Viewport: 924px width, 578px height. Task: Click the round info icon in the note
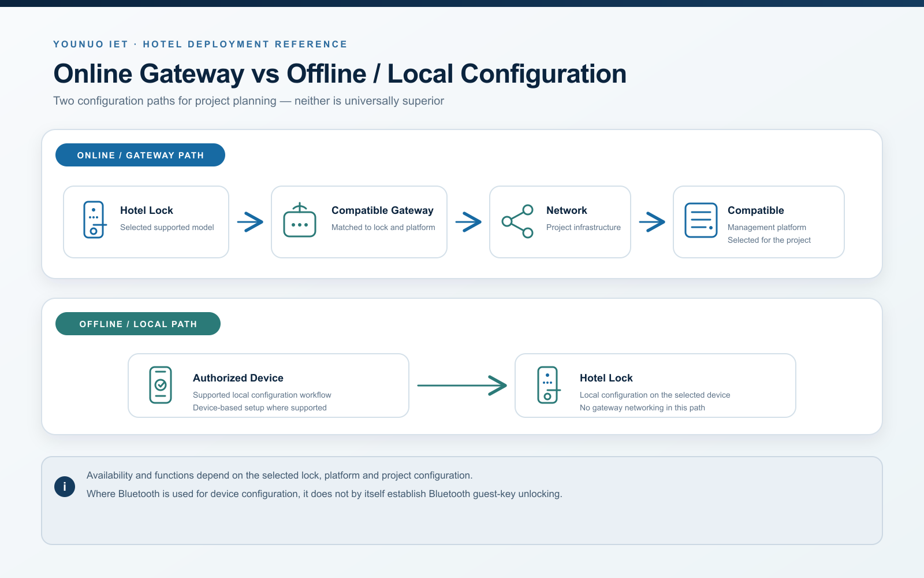(65, 487)
